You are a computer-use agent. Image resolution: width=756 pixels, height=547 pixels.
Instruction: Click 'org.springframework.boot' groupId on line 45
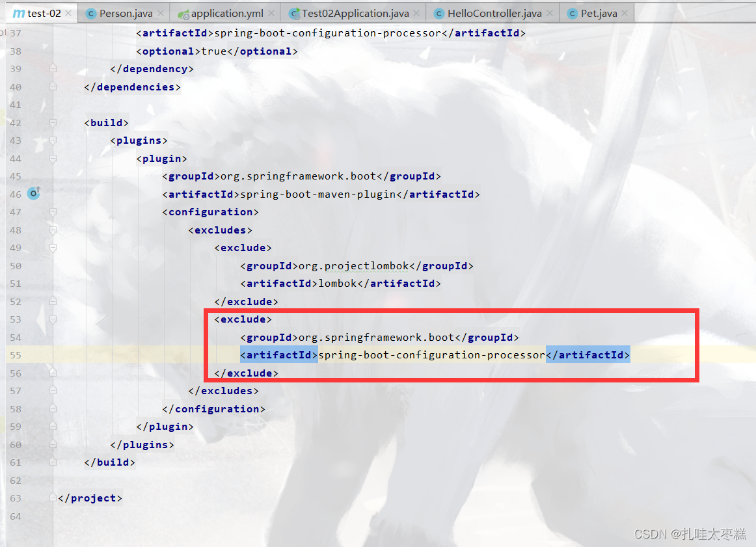[x=299, y=176]
